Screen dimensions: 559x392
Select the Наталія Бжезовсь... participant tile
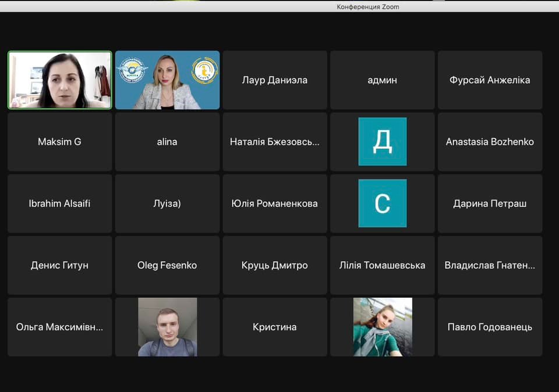[x=275, y=142]
